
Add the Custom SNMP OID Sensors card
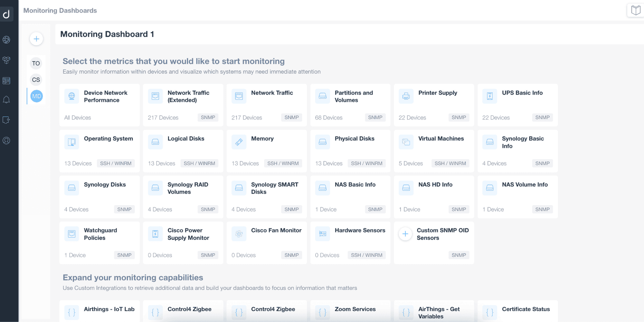(434, 242)
